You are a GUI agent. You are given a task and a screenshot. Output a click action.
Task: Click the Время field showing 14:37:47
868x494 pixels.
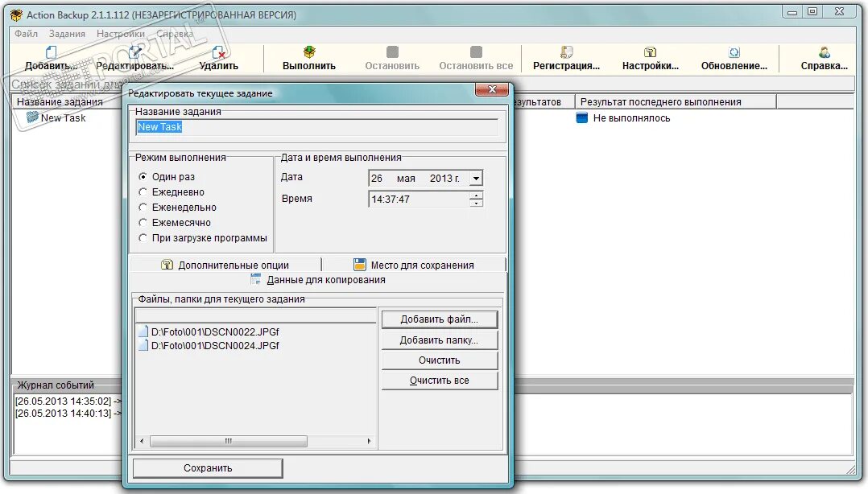pos(419,200)
